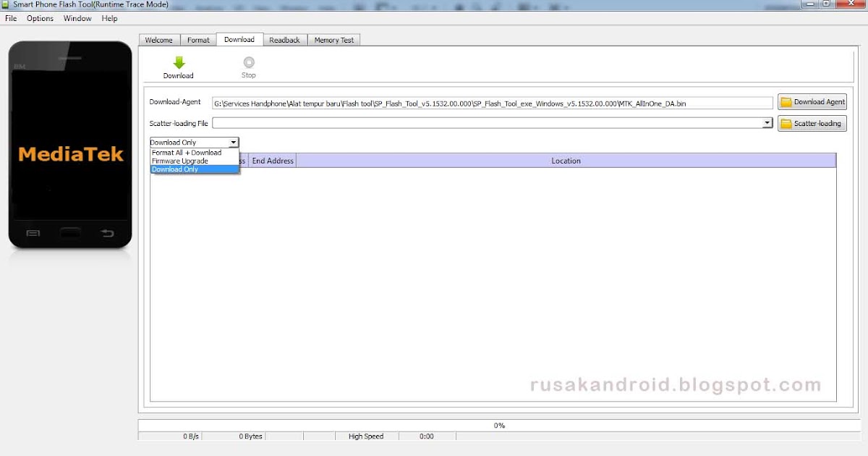Open the Memory Test tab
This screenshot has height=456, width=868.
[x=333, y=40]
